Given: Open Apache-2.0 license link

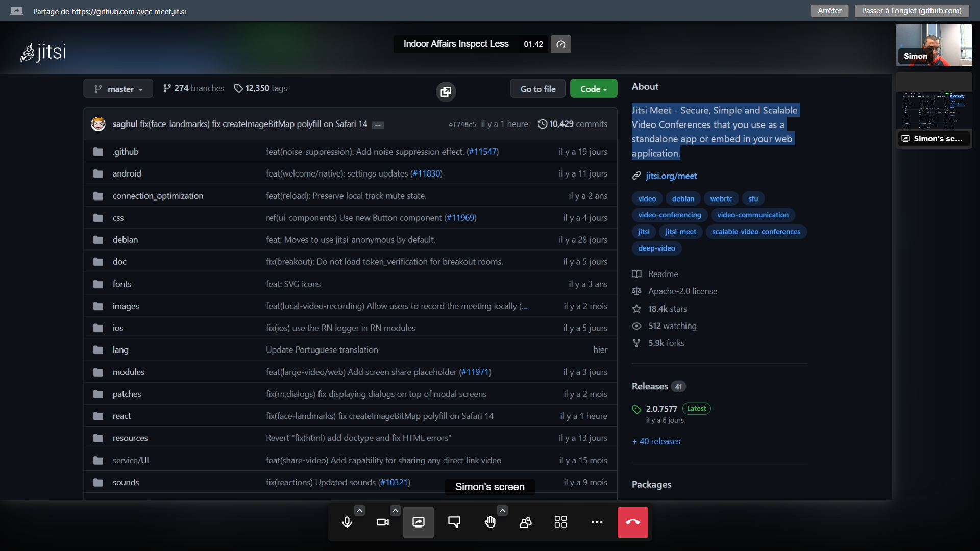Looking at the screenshot, I should tap(682, 291).
